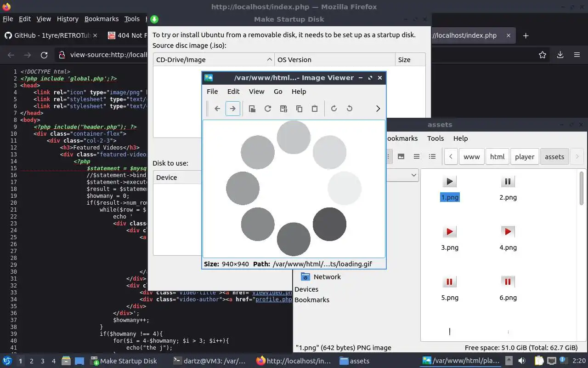Reload the page in Firefox

[44, 55]
